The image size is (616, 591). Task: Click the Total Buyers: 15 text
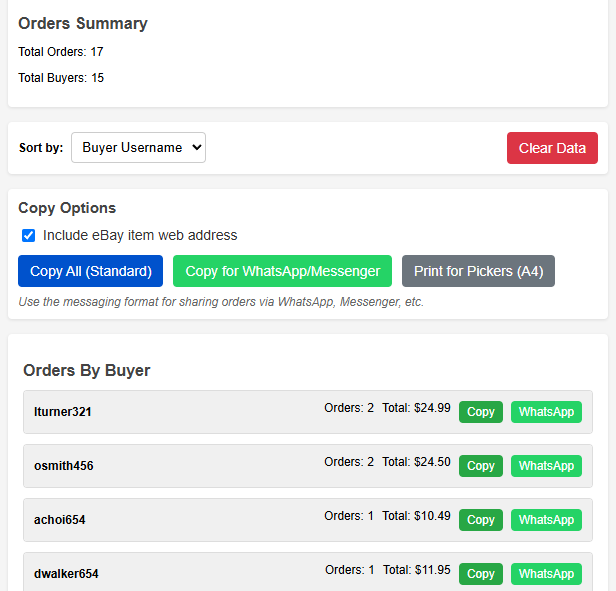(61, 78)
